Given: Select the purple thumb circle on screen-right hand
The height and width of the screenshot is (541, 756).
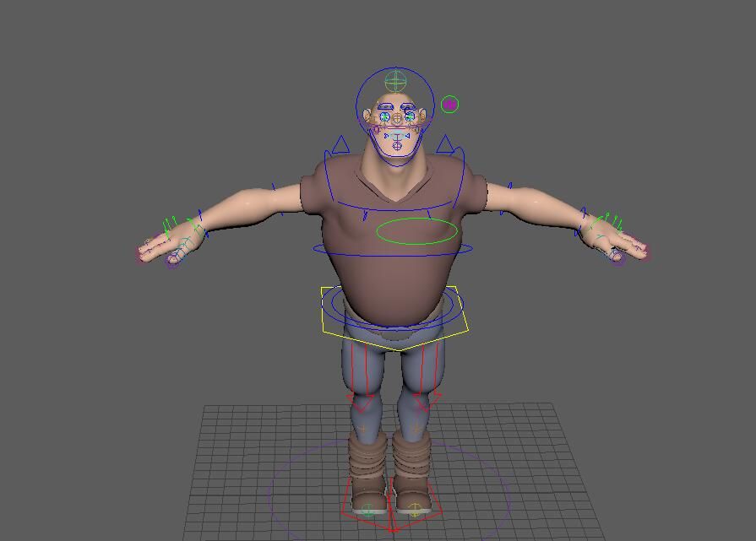Looking at the screenshot, I should click(618, 259).
